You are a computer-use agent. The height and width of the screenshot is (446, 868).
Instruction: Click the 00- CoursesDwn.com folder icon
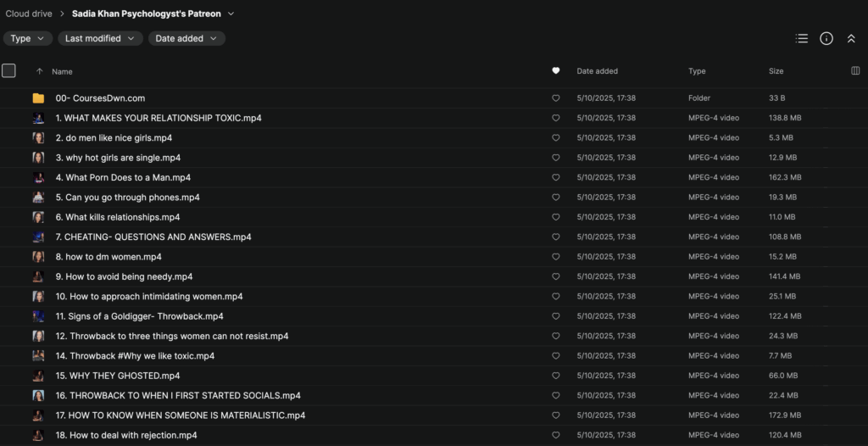pyautogui.click(x=38, y=98)
